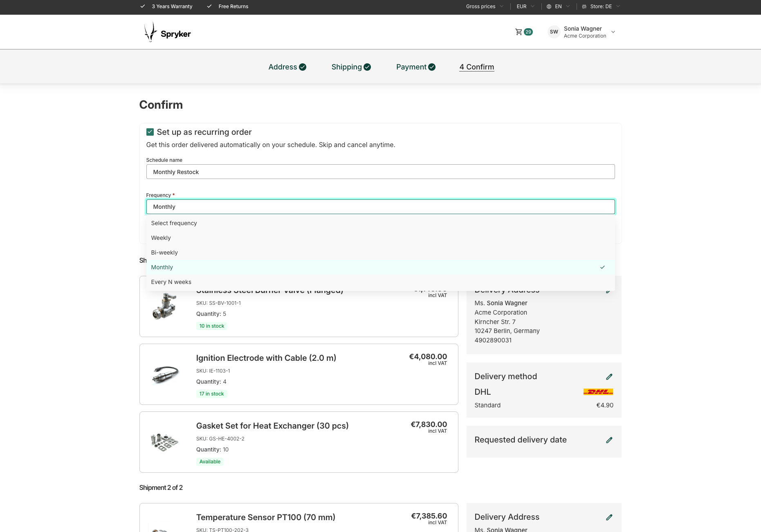Select the Every N weeks option
This screenshot has height=532, width=761.
pos(380,282)
